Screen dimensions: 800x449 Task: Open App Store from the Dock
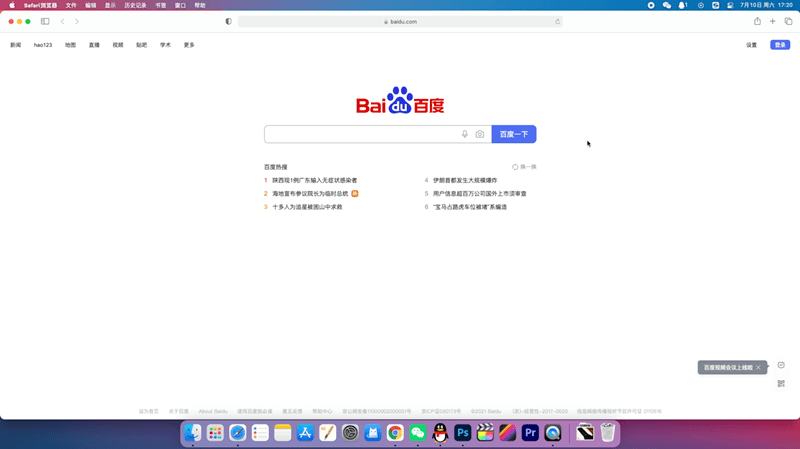coord(305,433)
